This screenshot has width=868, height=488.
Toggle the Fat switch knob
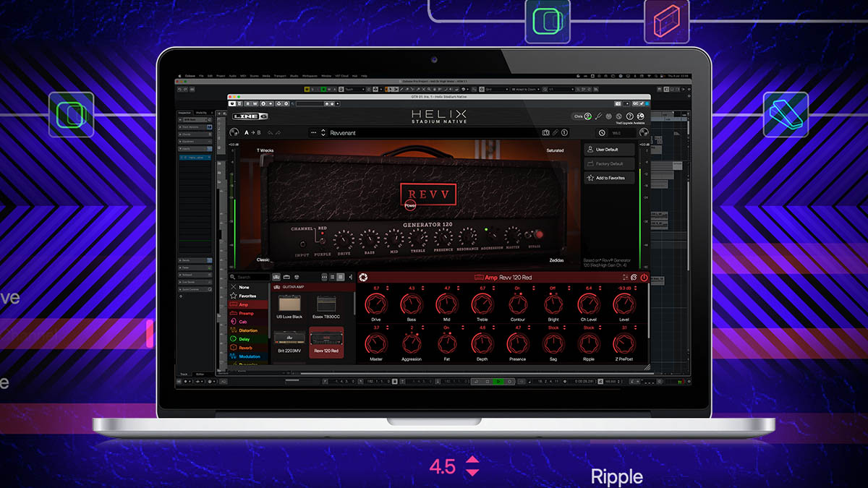click(x=447, y=344)
